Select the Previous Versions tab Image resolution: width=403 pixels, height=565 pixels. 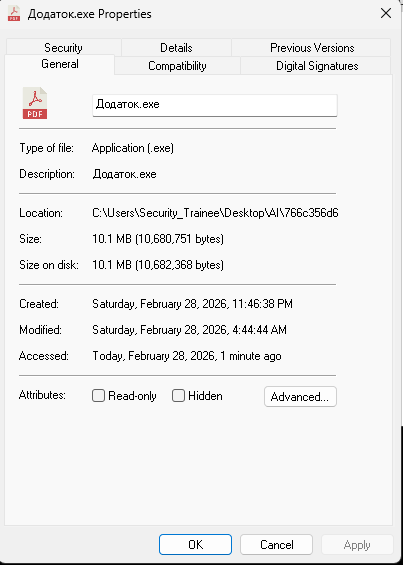[x=312, y=48]
